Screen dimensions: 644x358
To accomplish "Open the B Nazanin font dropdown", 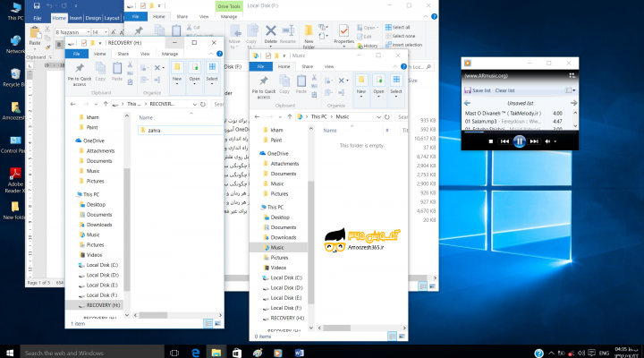I will [x=89, y=32].
